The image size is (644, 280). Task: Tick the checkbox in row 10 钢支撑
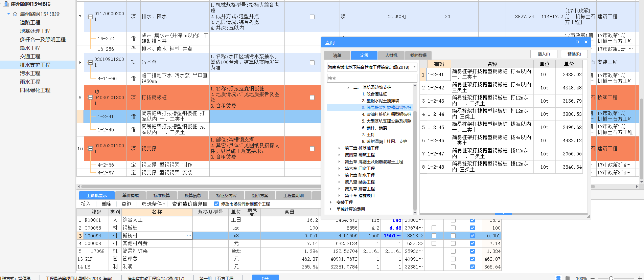click(x=312, y=149)
